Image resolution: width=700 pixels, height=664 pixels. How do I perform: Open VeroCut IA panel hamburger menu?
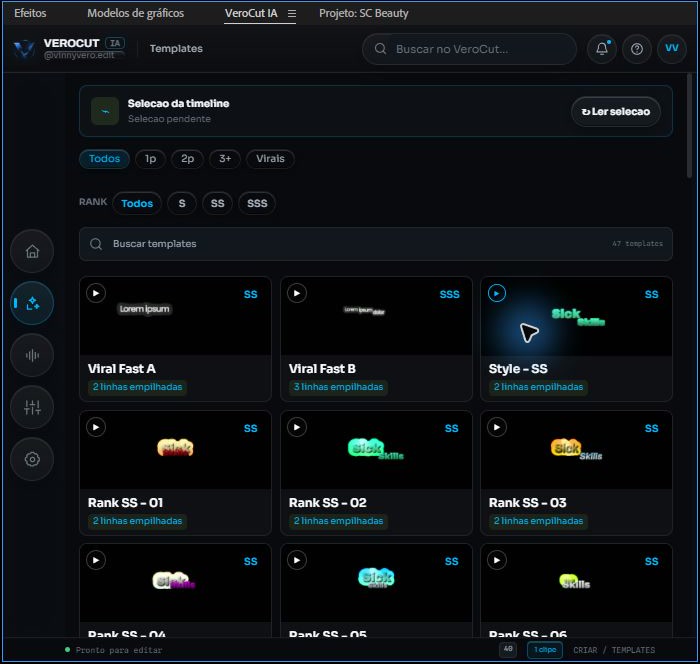pyautogui.click(x=292, y=13)
